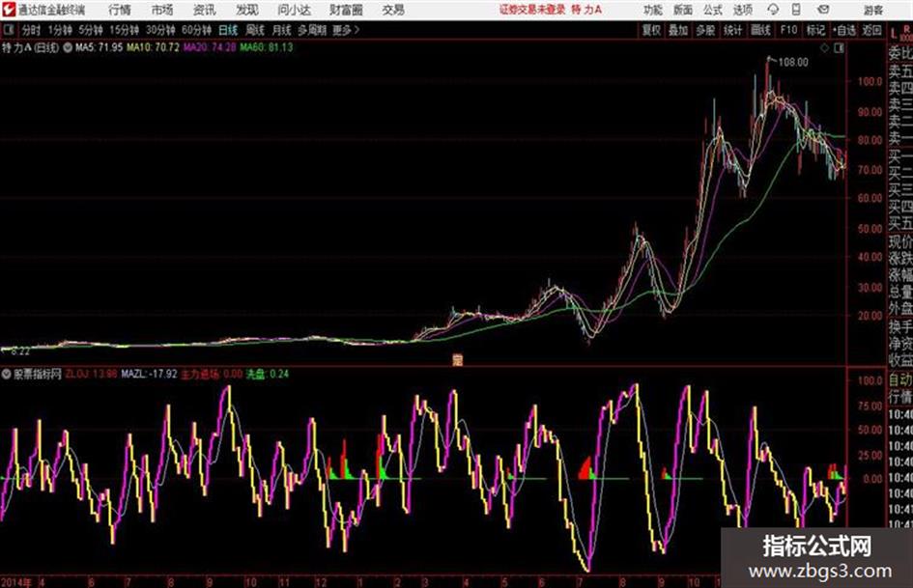Click the 换手 row in side panel
Viewport: 913px width, 588px height.
click(900, 326)
